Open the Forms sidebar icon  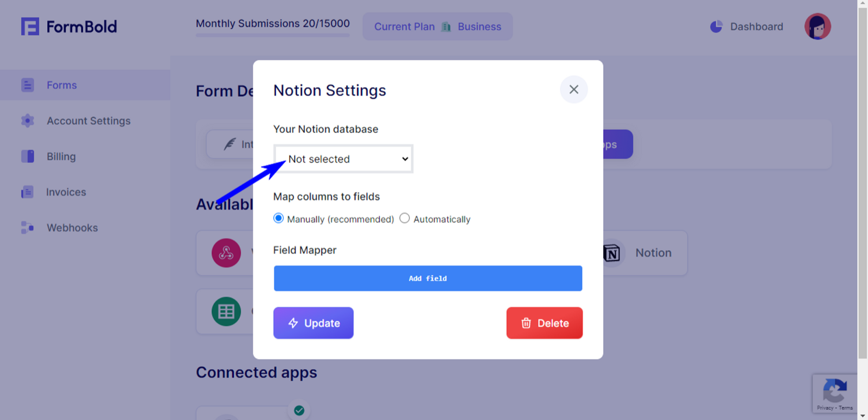tap(28, 85)
